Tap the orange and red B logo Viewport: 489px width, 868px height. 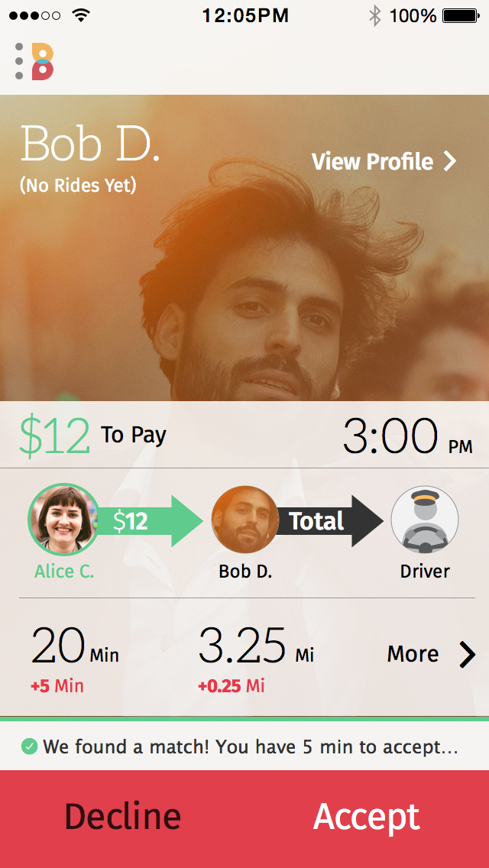[43, 61]
